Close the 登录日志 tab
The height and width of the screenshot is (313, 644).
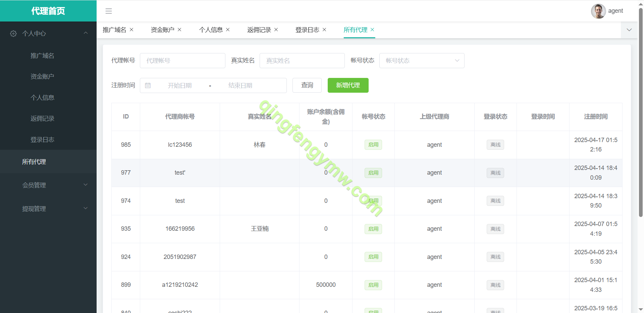tap(324, 30)
